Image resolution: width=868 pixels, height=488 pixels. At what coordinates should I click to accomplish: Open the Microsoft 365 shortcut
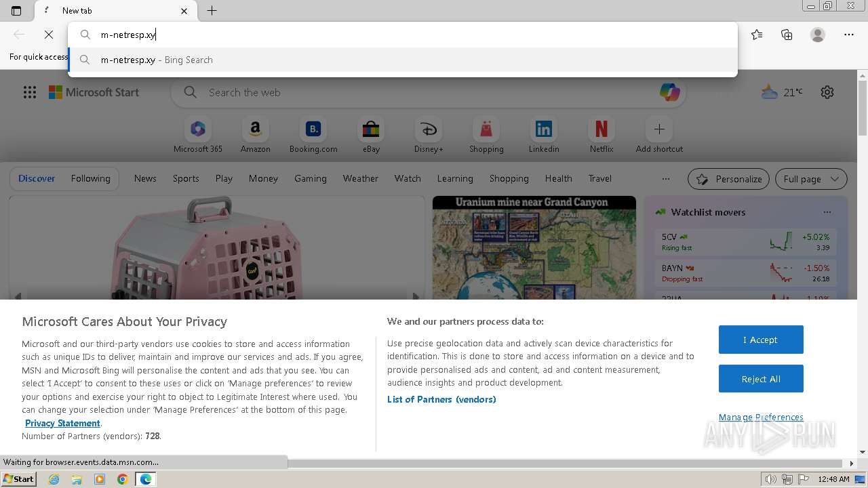click(198, 135)
